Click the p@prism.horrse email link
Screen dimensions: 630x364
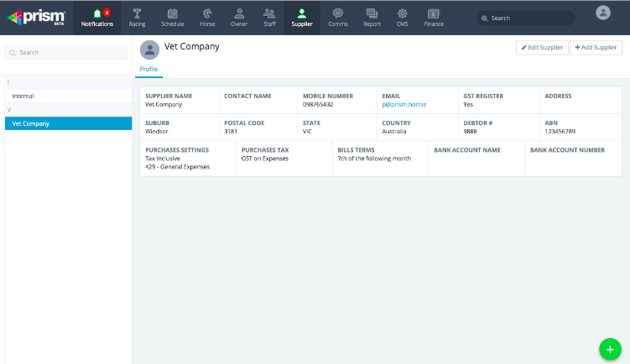(404, 105)
